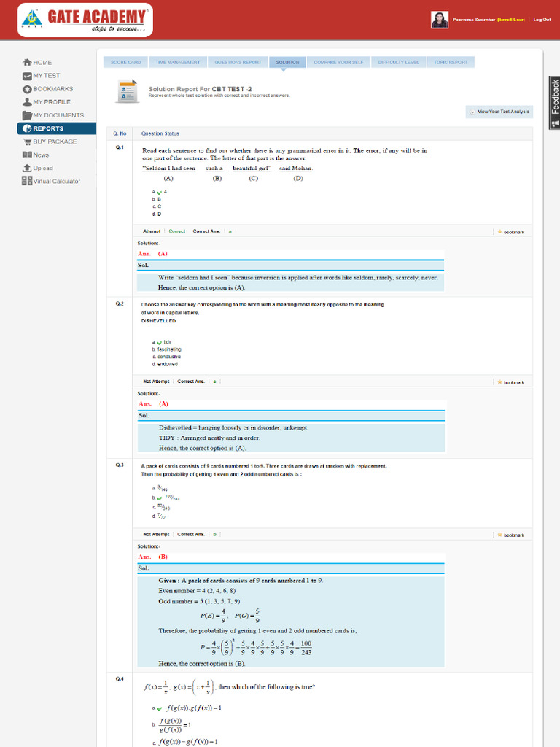Click the Upload arrow icon

[27, 169]
